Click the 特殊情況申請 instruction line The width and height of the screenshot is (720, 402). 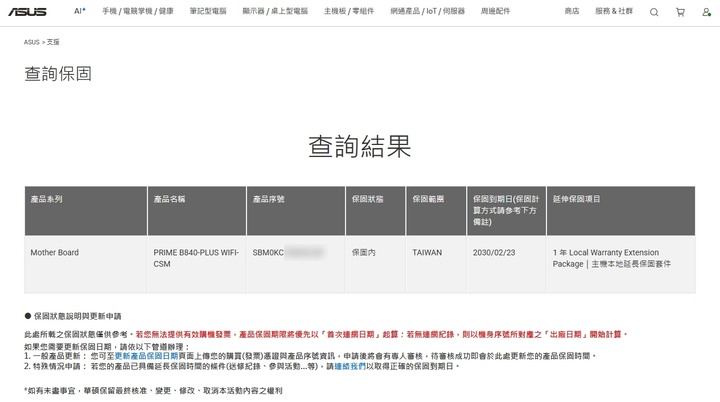(x=242, y=366)
